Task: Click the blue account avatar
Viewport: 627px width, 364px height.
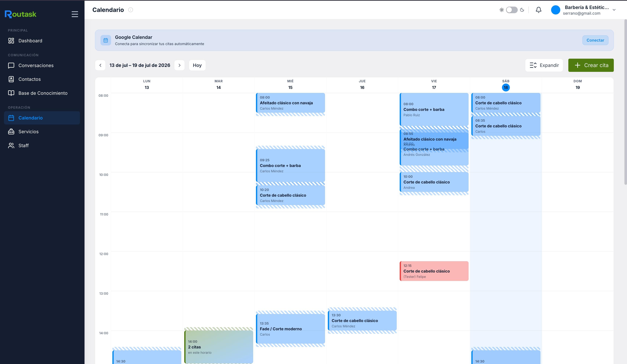Action: (555, 10)
